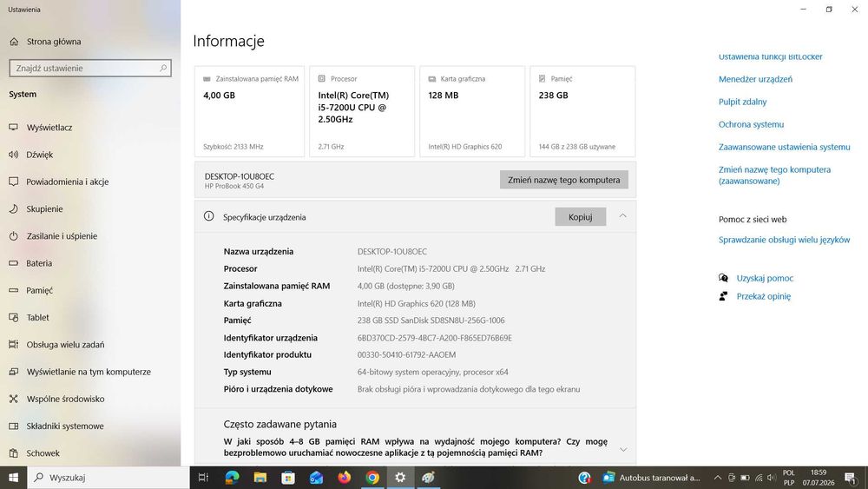This screenshot has height=489, width=868.
Task: Open Pulpit zdalny link
Action: click(742, 102)
